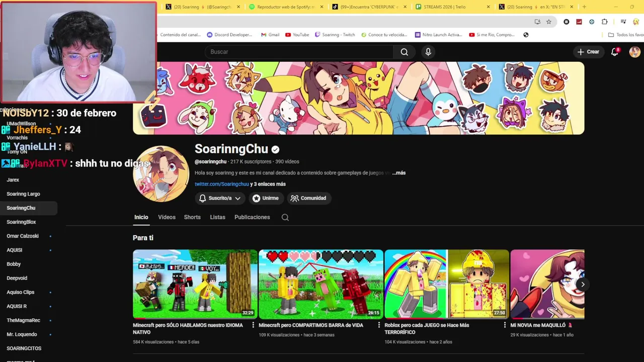Switch to the Listas tab
The width and height of the screenshot is (644, 362).
coord(217,217)
